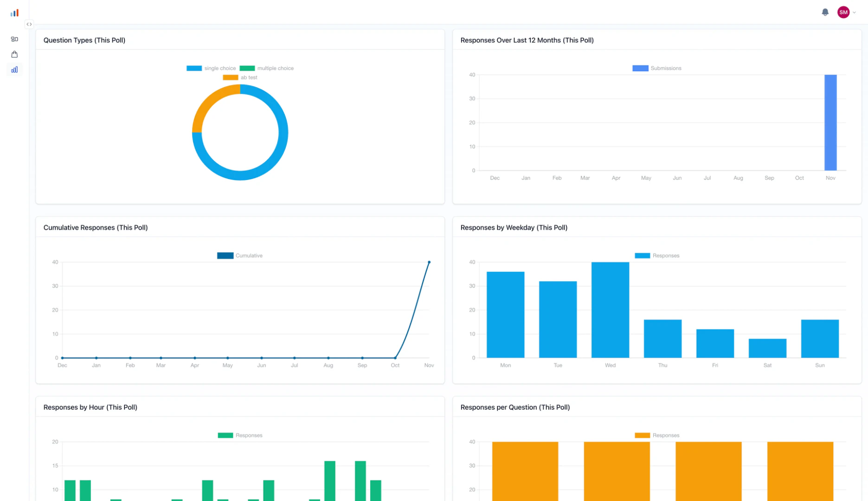Screen dimensions: 868x501
Task: Select the polls icon in the sidebar
Action: tap(14, 39)
